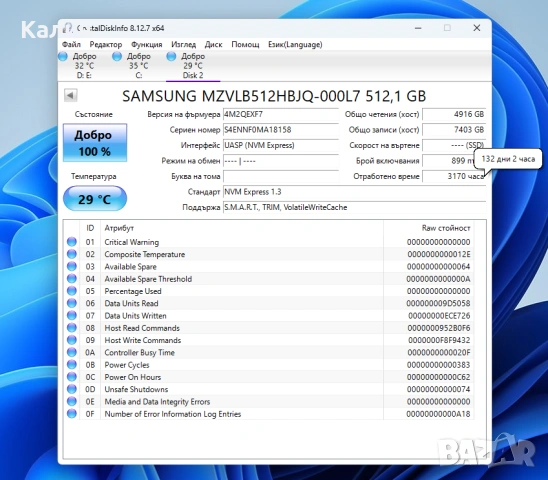Viewport: 548px width, 480px height.
Task: Click the firmware version field 4M2QEXF7
Action: [281, 114]
